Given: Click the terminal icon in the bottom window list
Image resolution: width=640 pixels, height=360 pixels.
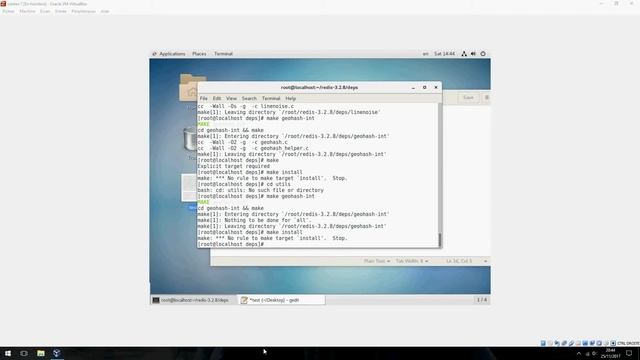Looking at the screenshot, I should (156, 300).
